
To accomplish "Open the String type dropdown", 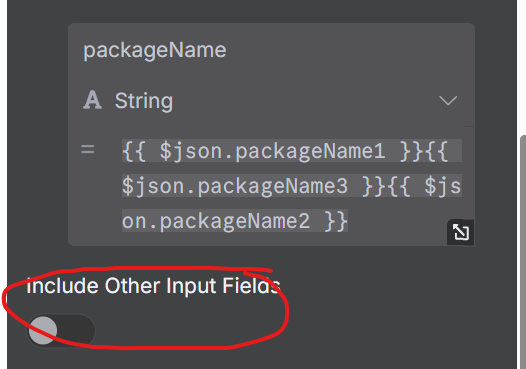I will 271,100.
